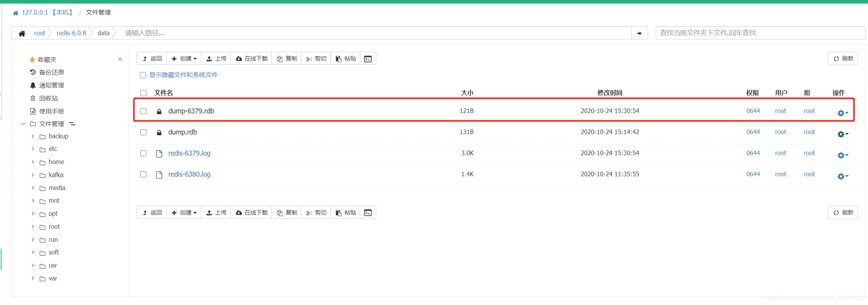Check the redis-6379.log row checkbox

click(143, 153)
